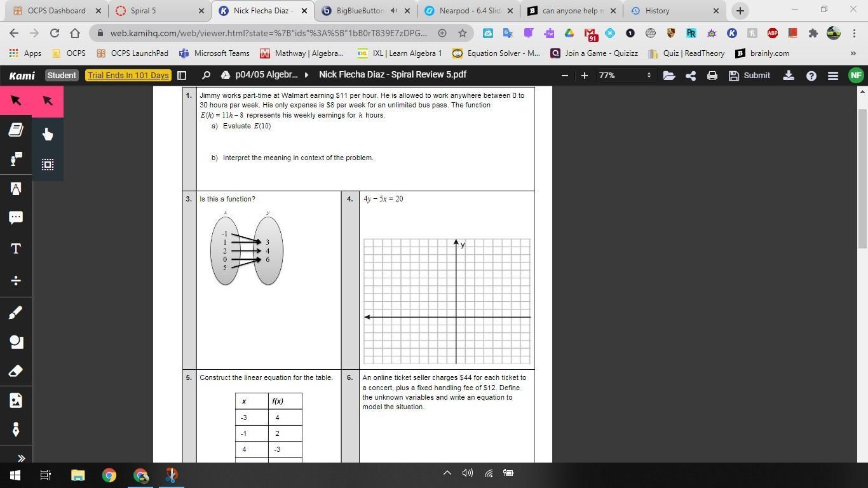Open Kami help question mark
The height and width of the screenshot is (488, 868).
tap(811, 76)
